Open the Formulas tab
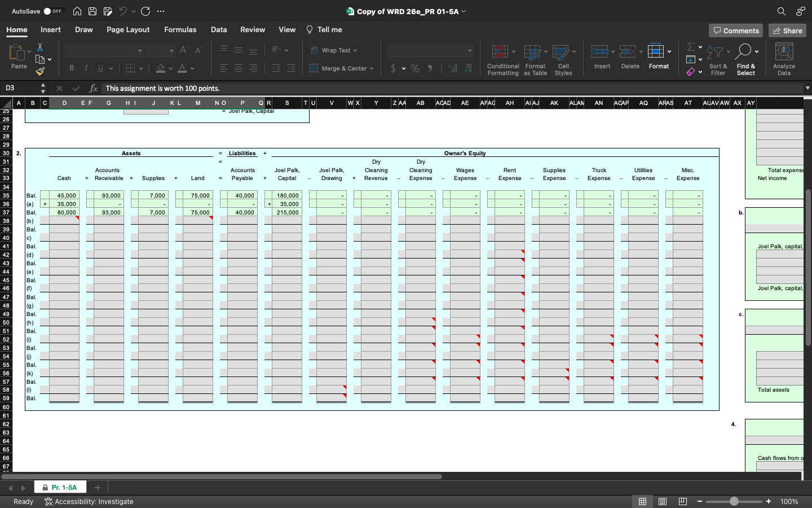 click(x=180, y=30)
